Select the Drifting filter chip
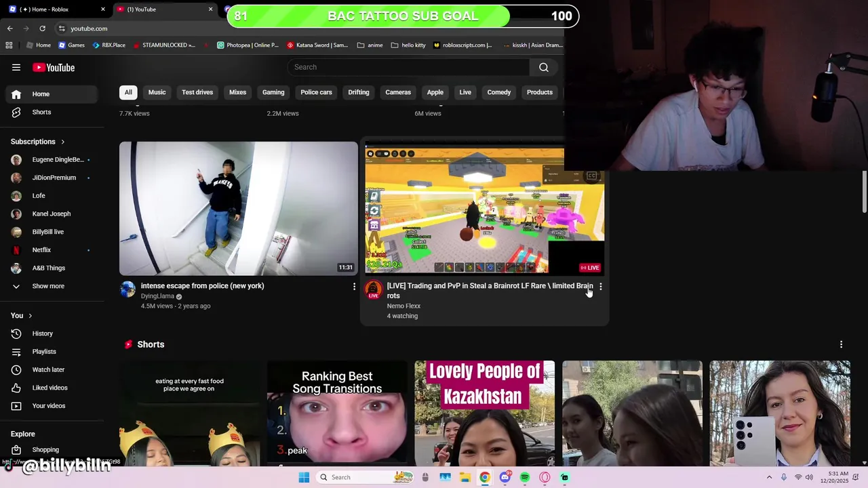The height and width of the screenshot is (488, 868). pyautogui.click(x=359, y=92)
